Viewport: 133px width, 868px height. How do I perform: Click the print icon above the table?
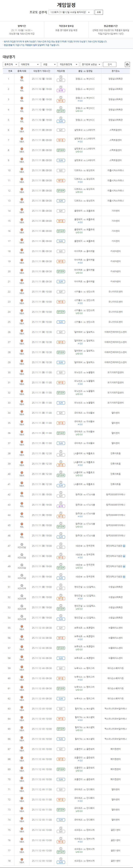[x=127, y=64]
